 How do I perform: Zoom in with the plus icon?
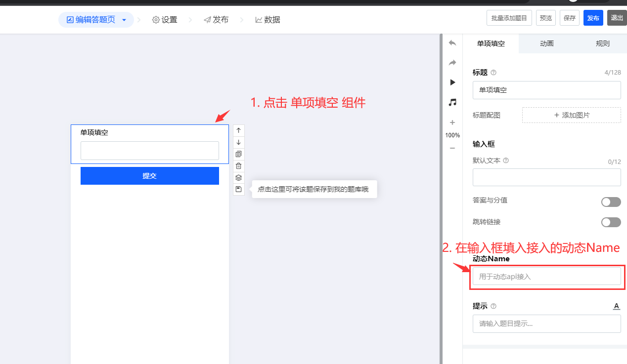pyautogui.click(x=452, y=122)
